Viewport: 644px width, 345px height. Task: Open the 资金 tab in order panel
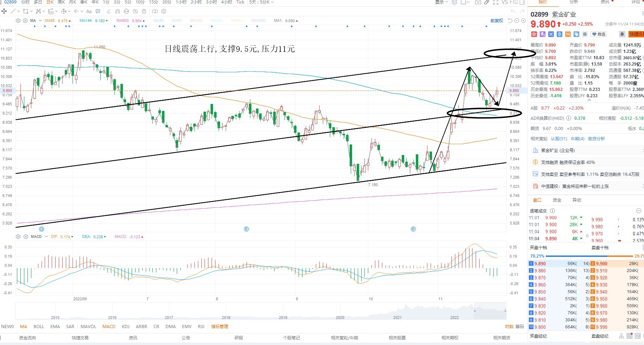point(557,200)
